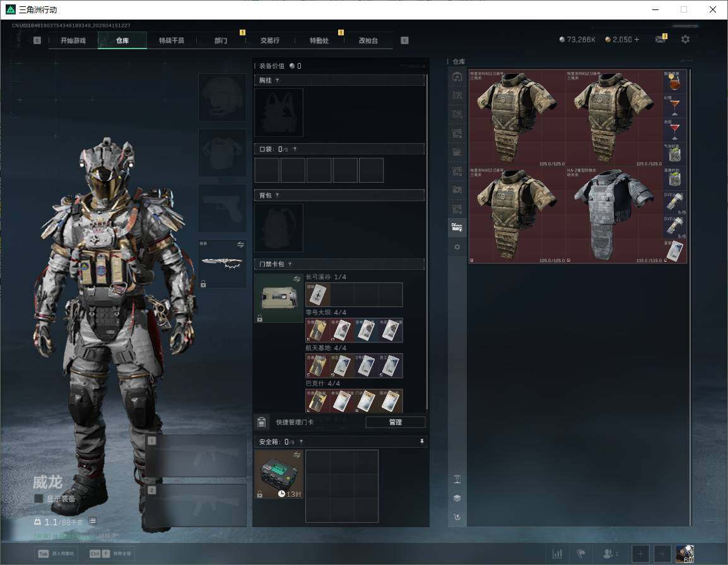Image resolution: width=728 pixels, height=565 pixels.
Task: Click the first plus squad slot
Action: 640,554
